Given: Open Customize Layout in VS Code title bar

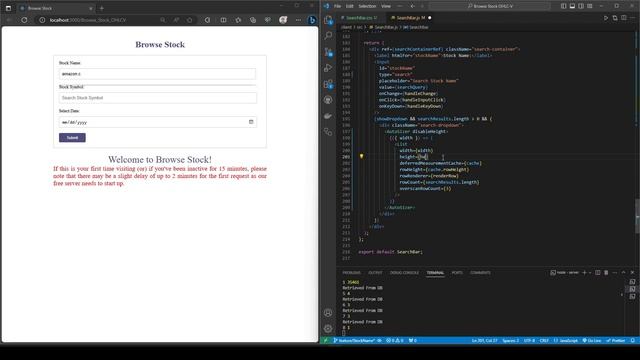Looking at the screenshot, I should (x=590, y=6).
